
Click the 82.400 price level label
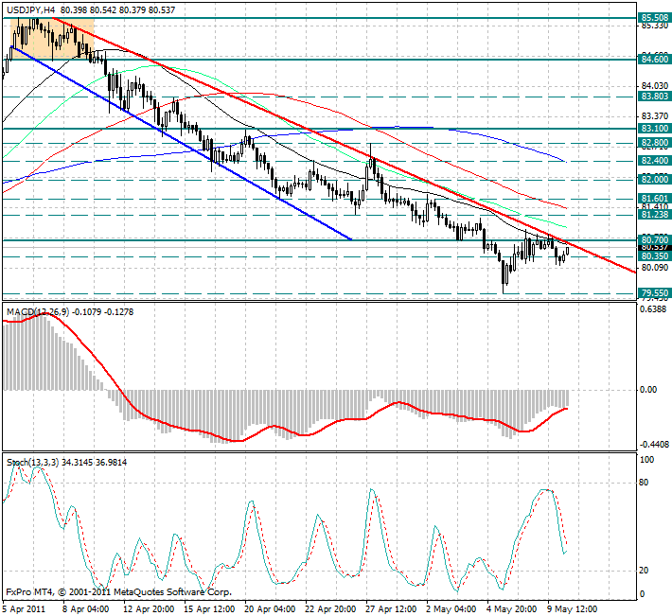point(654,161)
